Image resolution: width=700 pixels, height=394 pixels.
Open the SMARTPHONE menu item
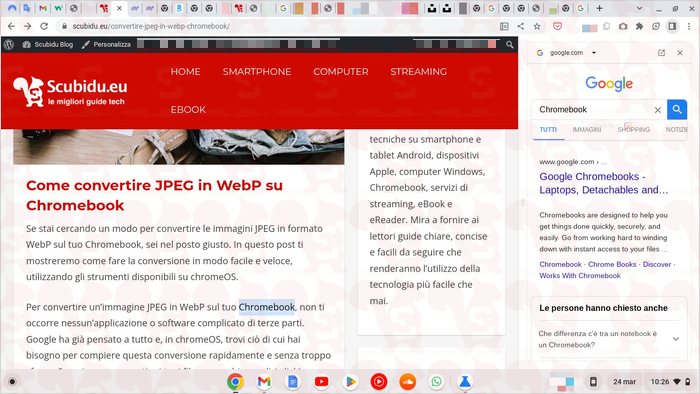257,71
